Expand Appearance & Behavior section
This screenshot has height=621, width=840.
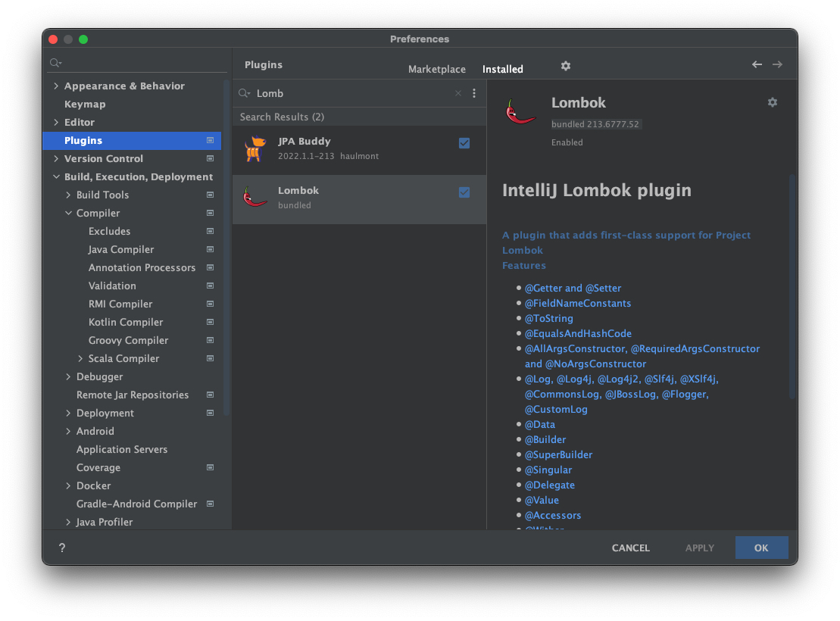(x=56, y=86)
